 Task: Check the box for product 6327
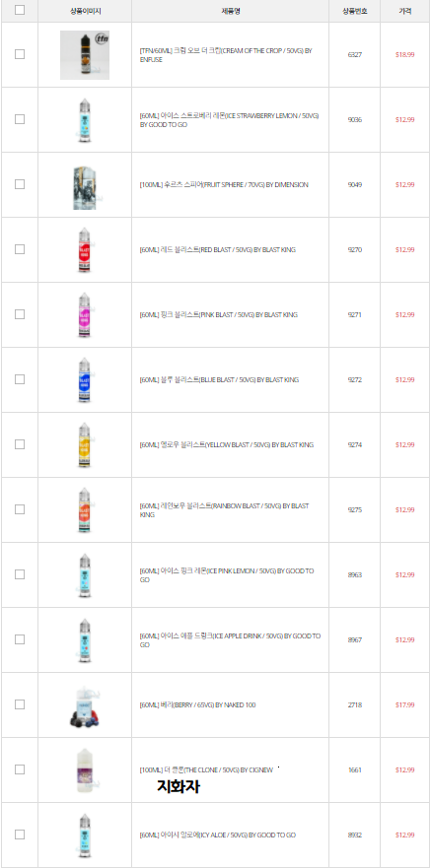point(20,54)
